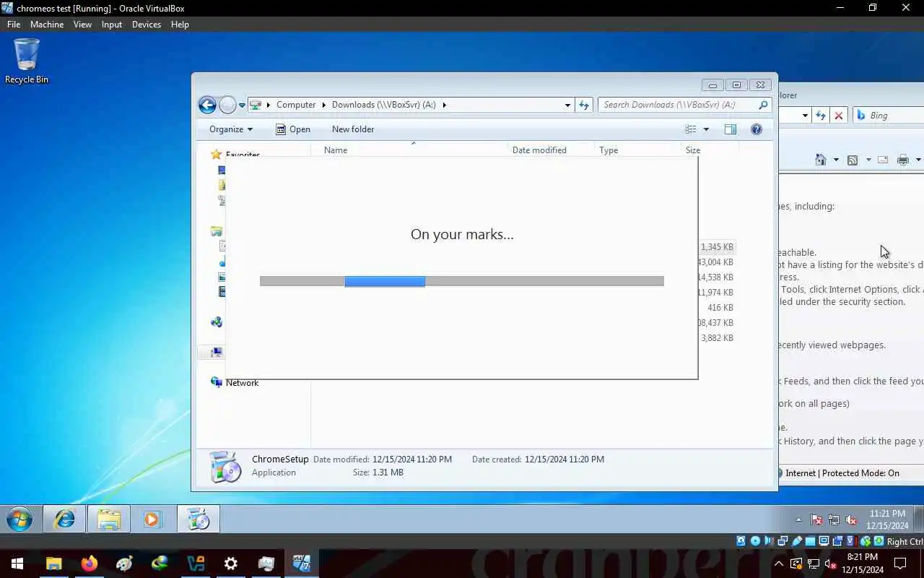Screen dimensions: 924x578
Task: Click the Explorer Forward navigation button
Action: [227, 105]
